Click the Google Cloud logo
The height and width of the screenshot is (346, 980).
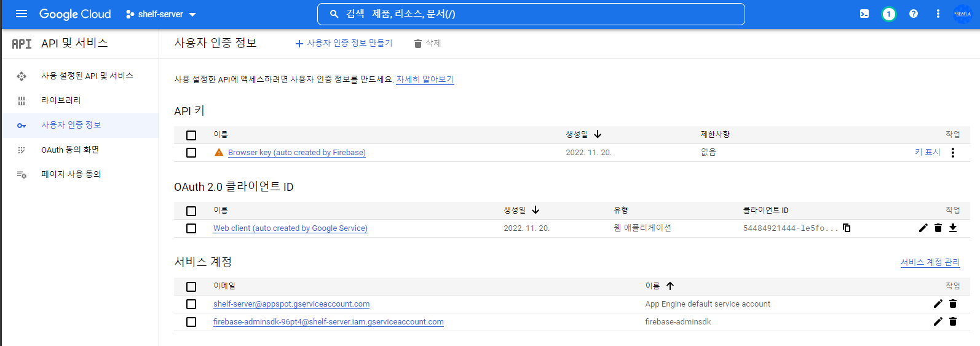75,14
